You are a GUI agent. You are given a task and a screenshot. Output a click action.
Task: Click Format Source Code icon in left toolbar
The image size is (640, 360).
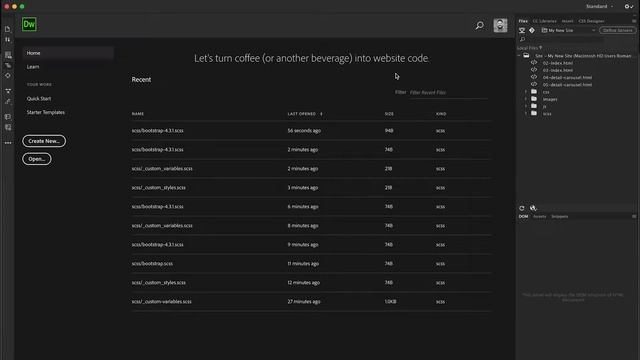pos(8,102)
